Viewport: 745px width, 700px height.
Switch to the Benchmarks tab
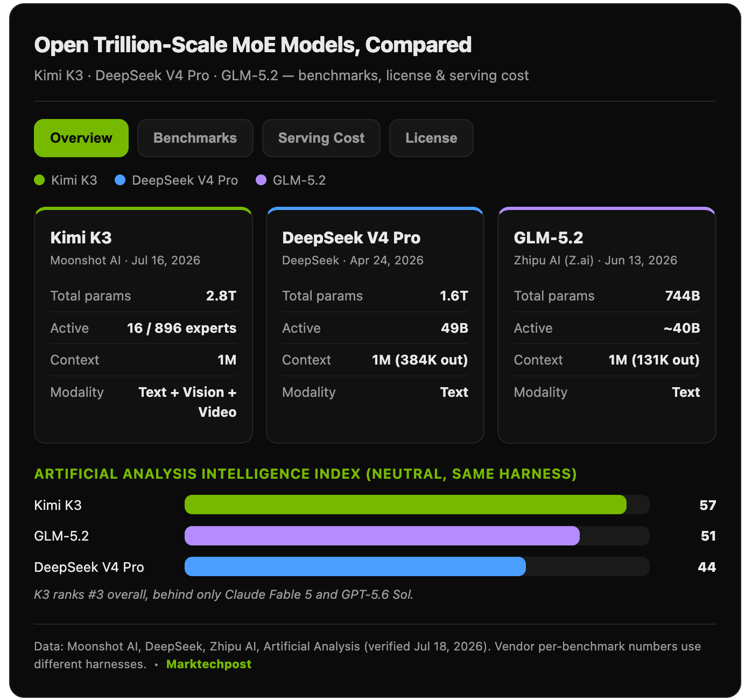point(195,138)
